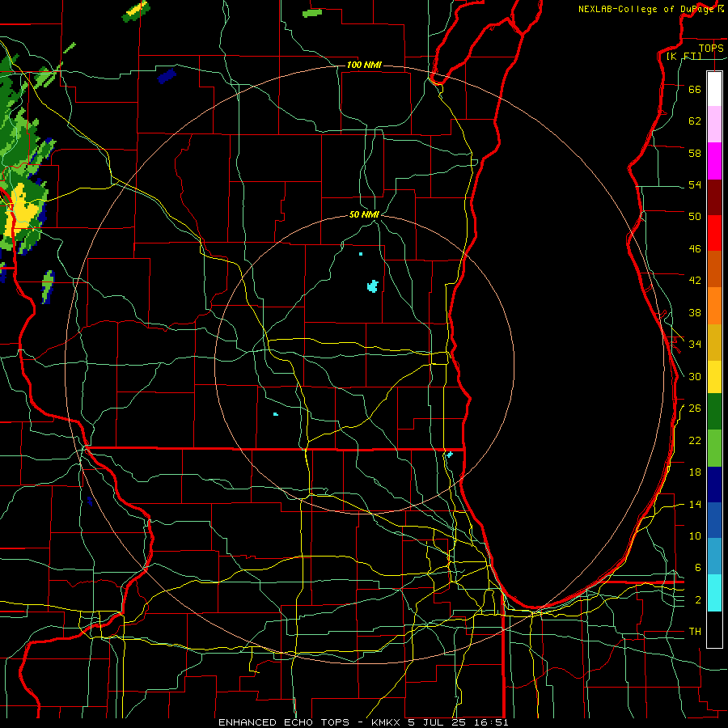Click the '50 NMI' range ring label
Image resolution: width=728 pixels, height=728 pixels.
(364, 214)
